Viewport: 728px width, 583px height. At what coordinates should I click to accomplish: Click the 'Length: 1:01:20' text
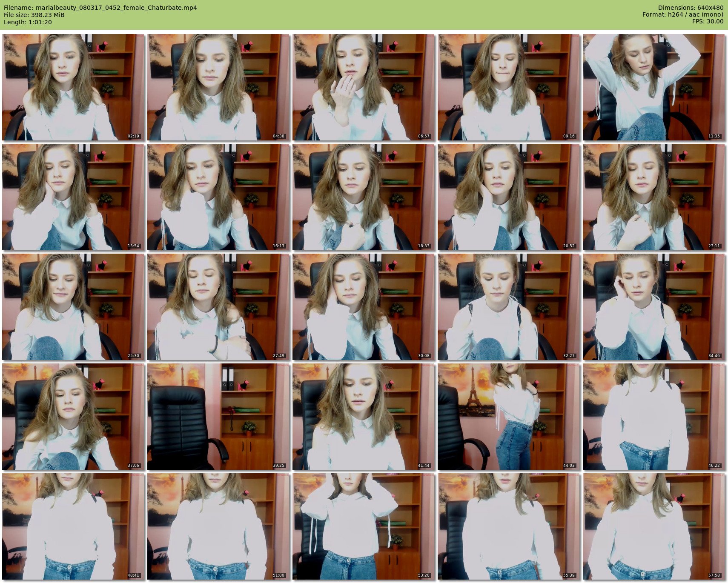tap(28, 22)
